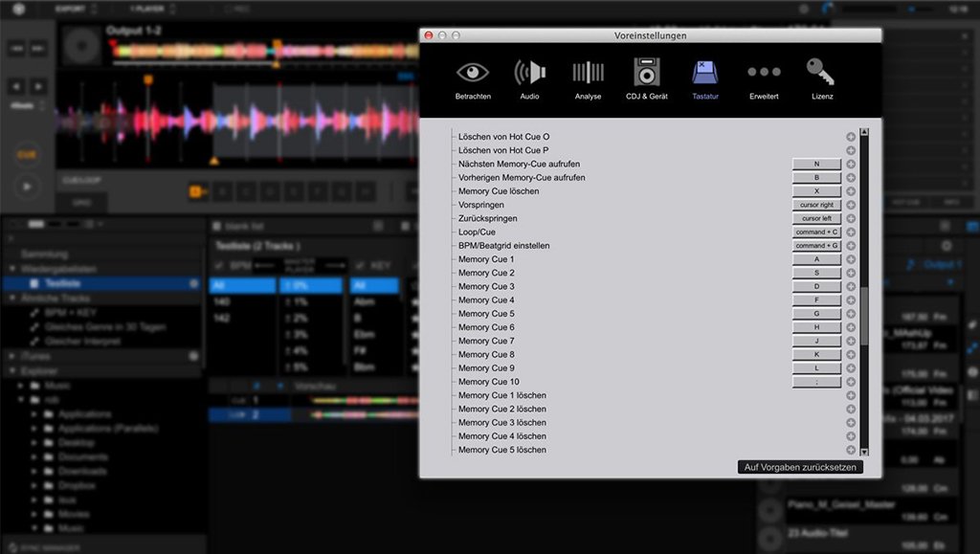Click the scrollbar down arrow in shortcut list
The width and height of the screenshot is (980, 554).
pos(864,452)
